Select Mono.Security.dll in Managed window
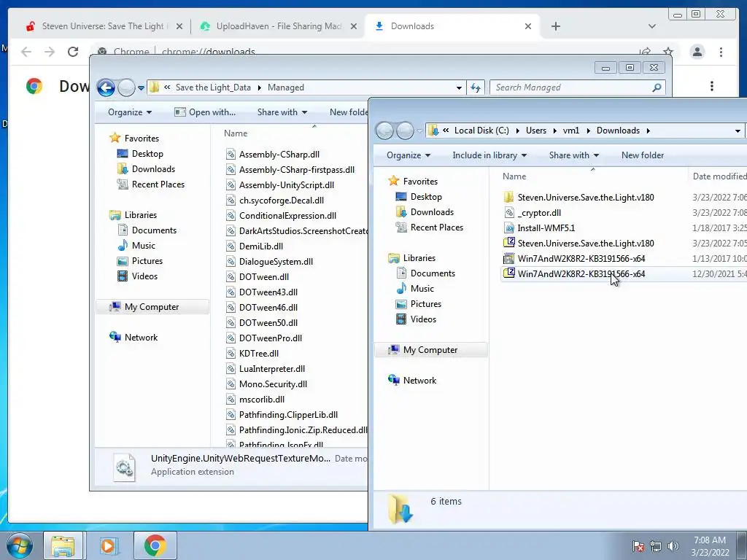This screenshot has height=560, width=747. (266, 384)
